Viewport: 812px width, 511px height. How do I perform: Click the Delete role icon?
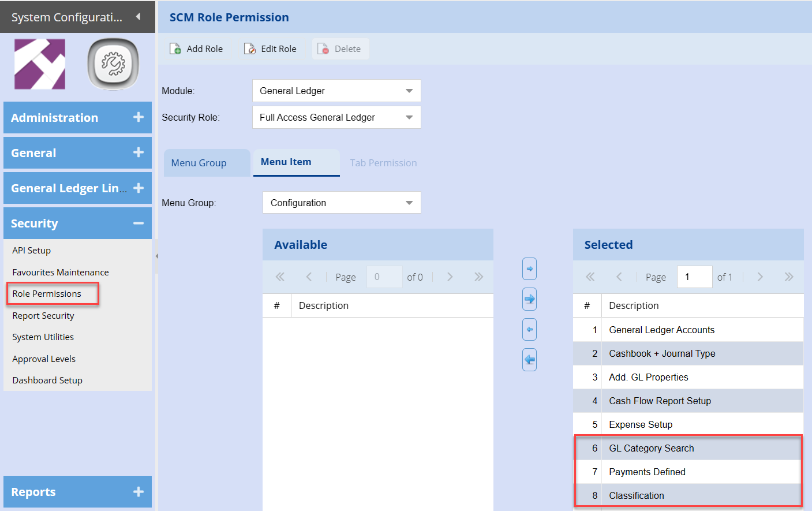[323, 49]
